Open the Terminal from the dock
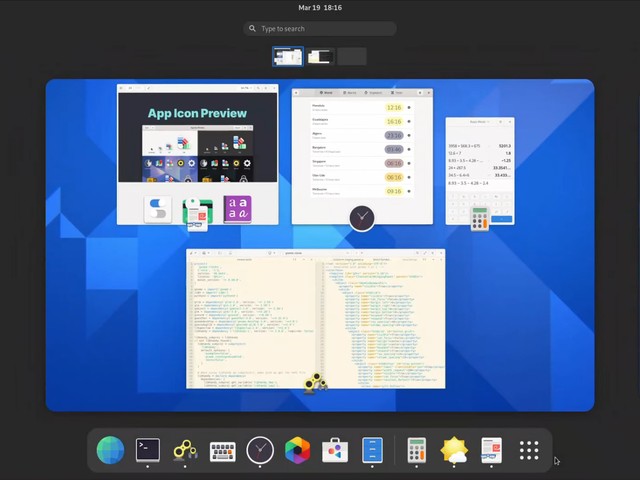The image size is (640, 480). (148, 450)
